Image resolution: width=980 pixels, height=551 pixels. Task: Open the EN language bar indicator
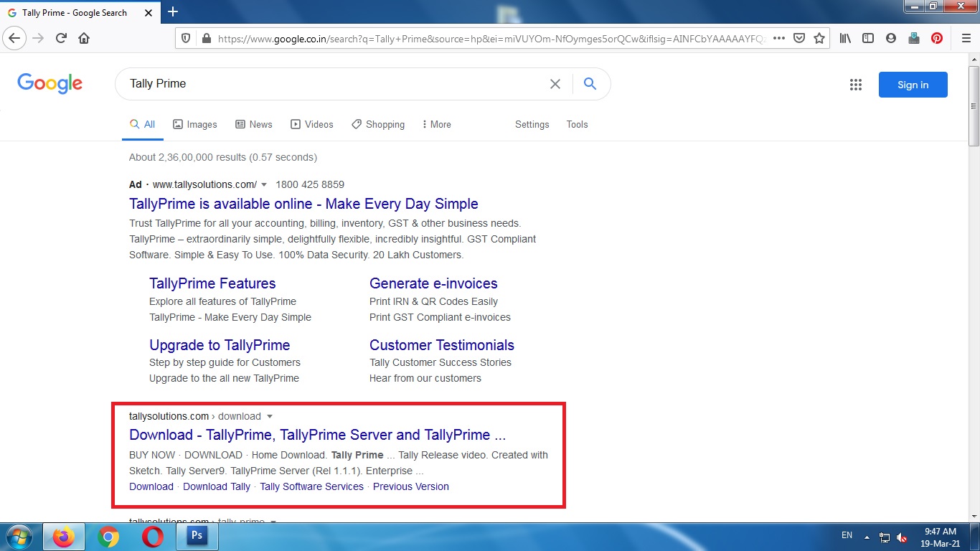point(847,536)
